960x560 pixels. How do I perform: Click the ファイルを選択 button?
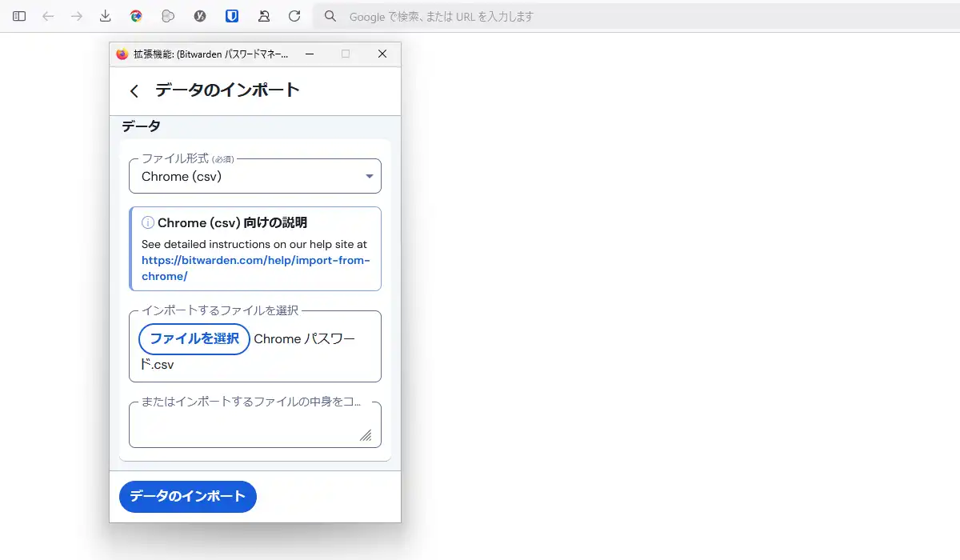194,339
